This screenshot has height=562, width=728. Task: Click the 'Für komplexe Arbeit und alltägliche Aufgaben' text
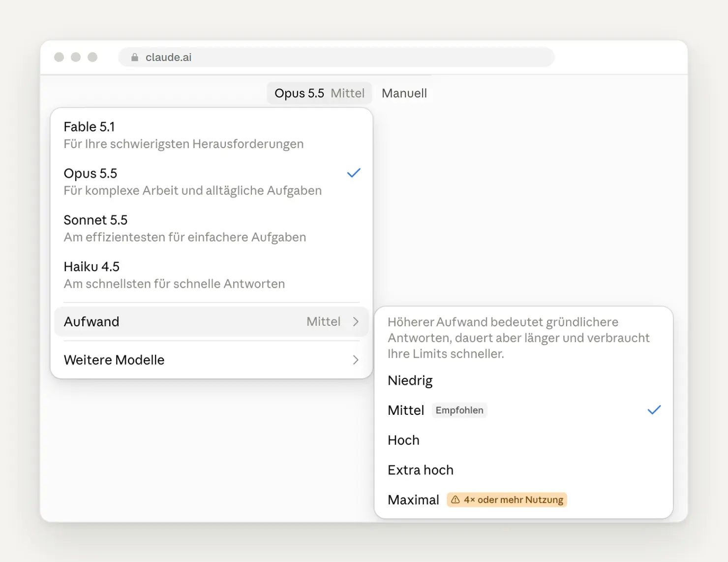pyautogui.click(x=193, y=190)
